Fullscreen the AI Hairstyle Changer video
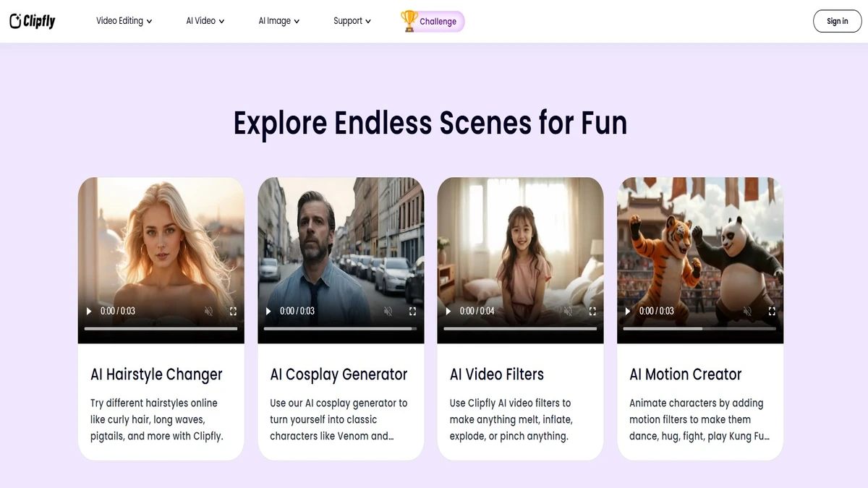This screenshot has width=868, height=488. 233,311
